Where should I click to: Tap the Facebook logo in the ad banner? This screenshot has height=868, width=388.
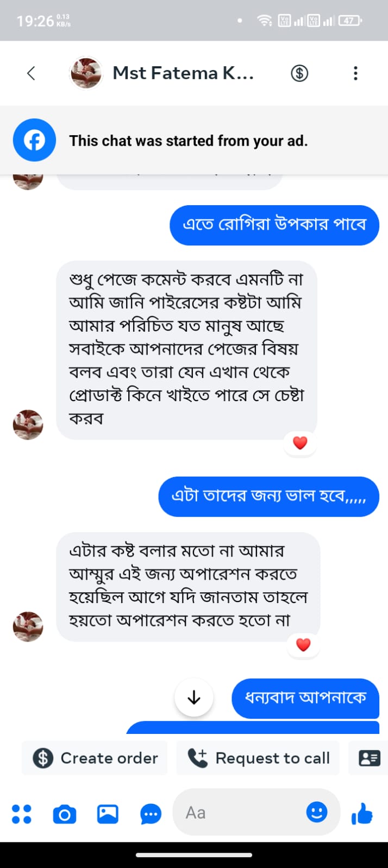(x=34, y=141)
